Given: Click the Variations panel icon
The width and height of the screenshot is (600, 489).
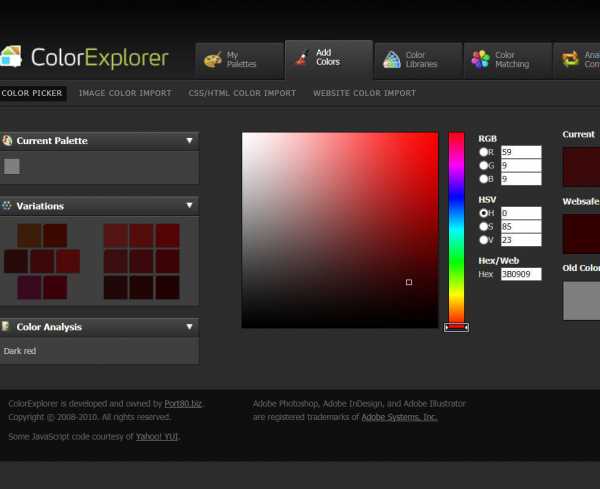Looking at the screenshot, I should (x=7, y=205).
